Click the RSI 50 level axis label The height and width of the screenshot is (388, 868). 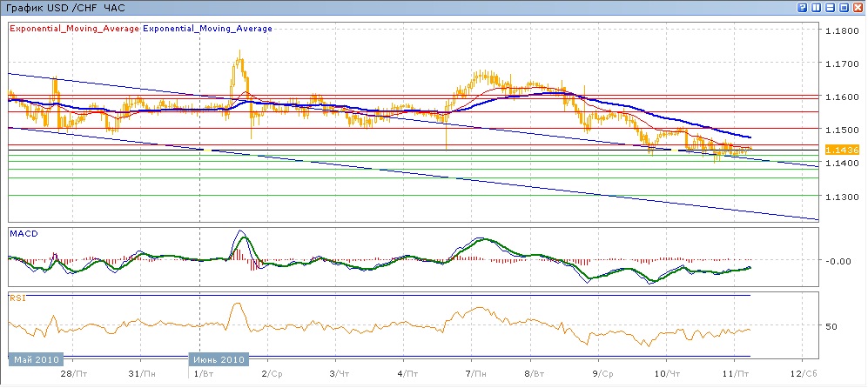point(831,327)
